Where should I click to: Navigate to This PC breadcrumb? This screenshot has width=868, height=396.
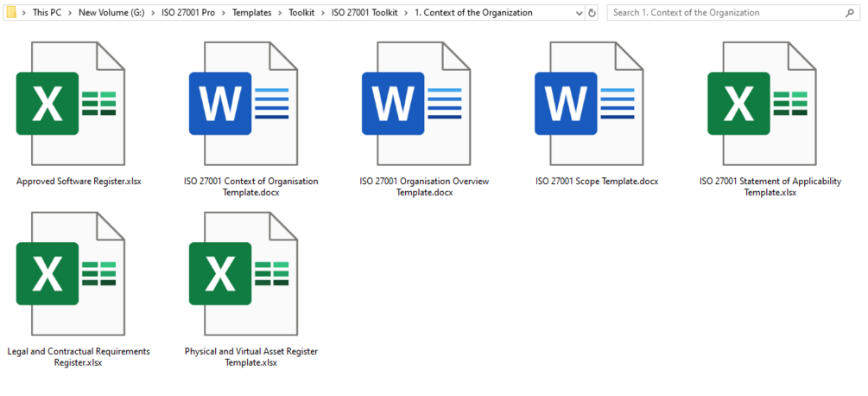(47, 13)
